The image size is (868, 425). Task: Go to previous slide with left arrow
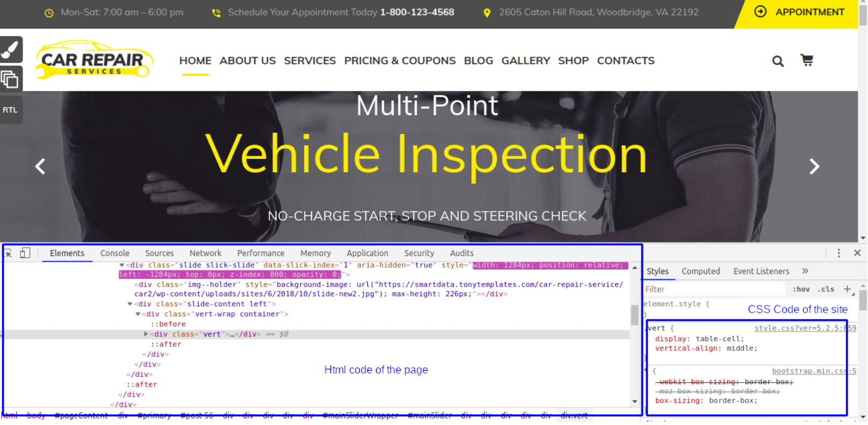[40, 166]
